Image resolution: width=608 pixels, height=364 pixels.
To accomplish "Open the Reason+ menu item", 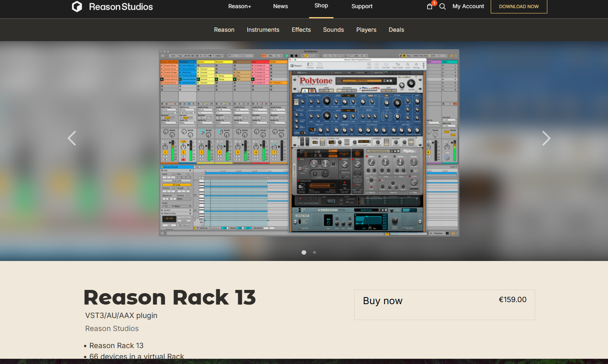I will pos(239,6).
